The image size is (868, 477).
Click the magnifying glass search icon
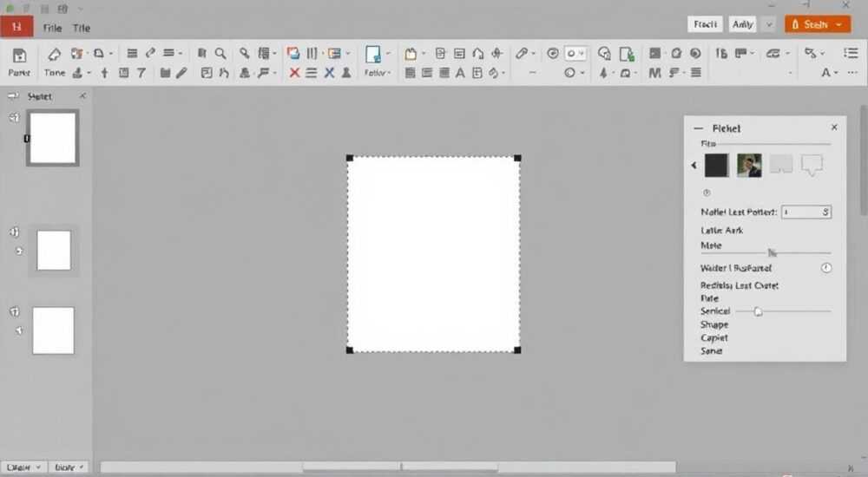(x=220, y=53)
